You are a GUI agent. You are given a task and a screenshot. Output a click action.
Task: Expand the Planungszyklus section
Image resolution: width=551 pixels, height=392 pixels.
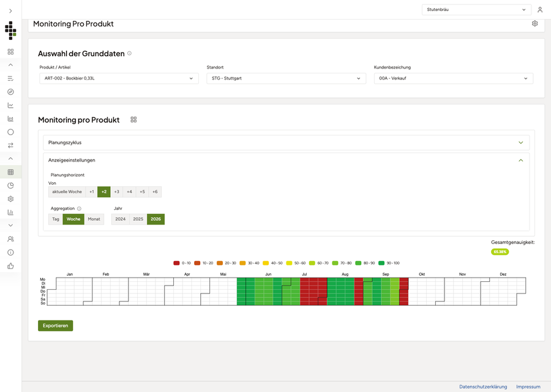point(286,142)
